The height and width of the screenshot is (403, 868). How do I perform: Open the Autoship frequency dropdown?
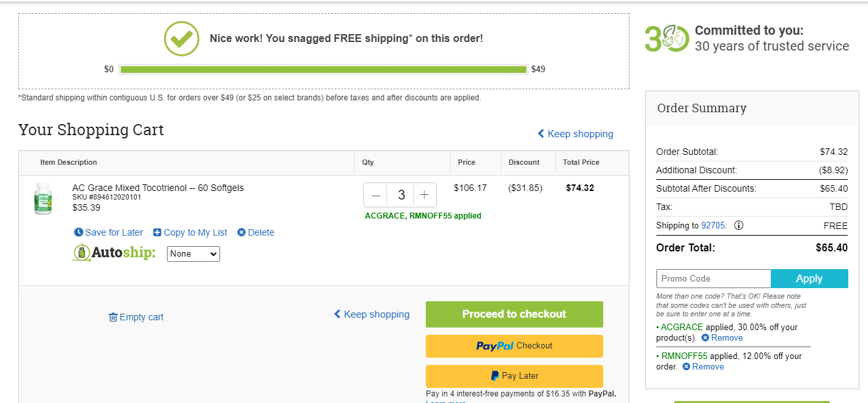click(193, 254)
